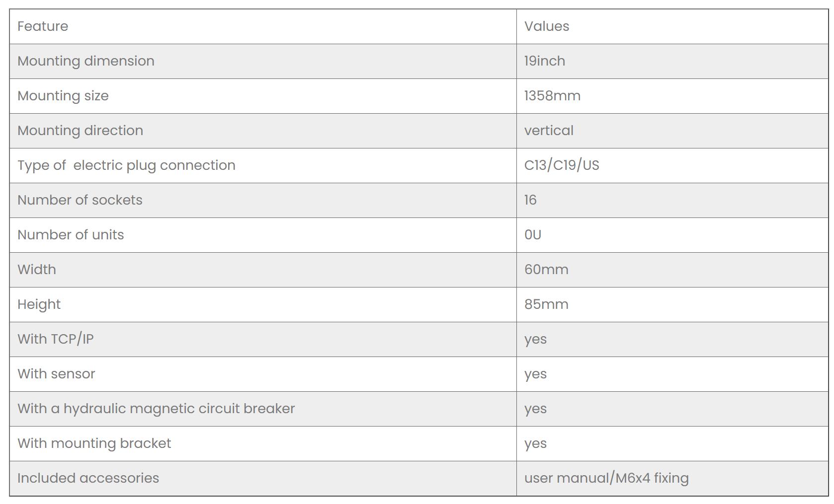Click the 85mm height value
Screen dimensions: 834x504
(546, 304)
